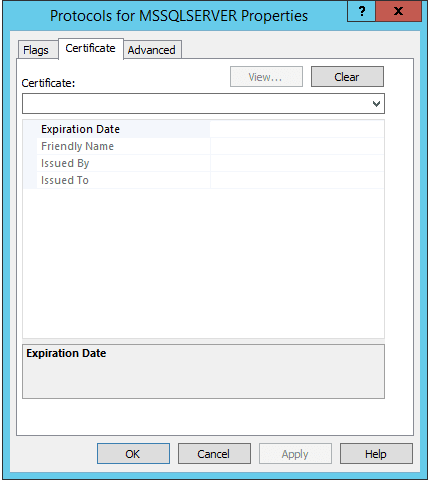Open help with the Help button

tap(376, 454)
